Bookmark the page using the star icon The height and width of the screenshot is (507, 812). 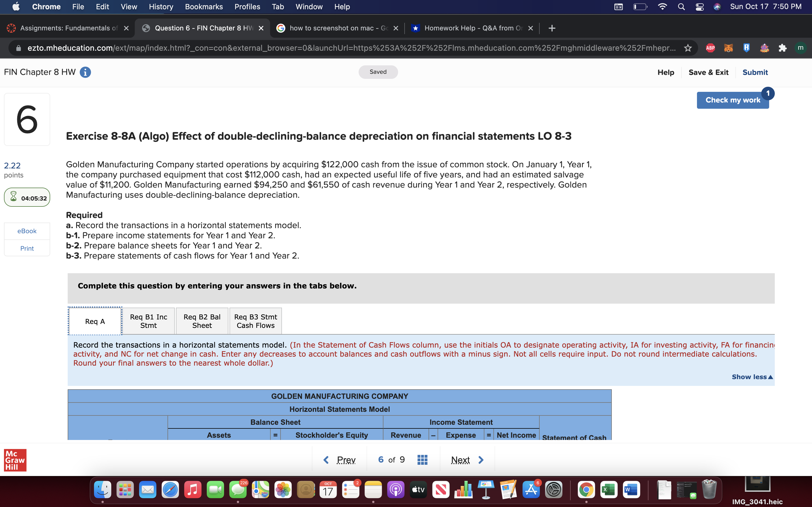click(x=687, y=48)
